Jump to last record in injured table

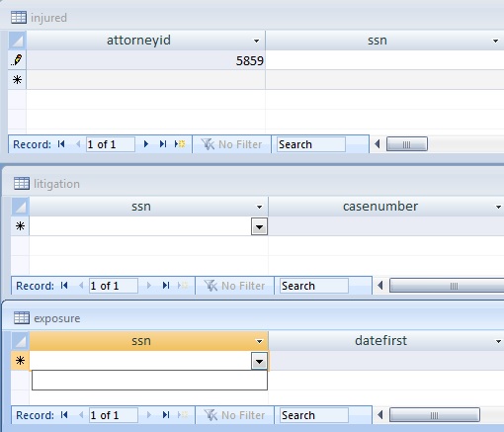(x=163, y=144)
